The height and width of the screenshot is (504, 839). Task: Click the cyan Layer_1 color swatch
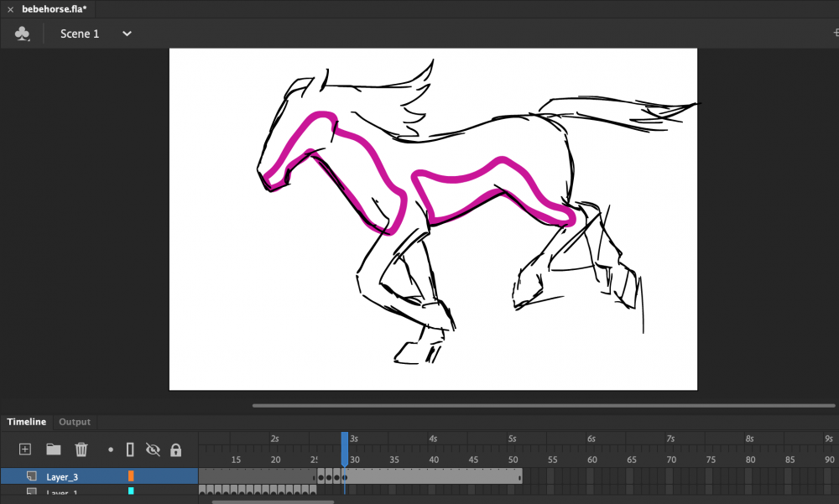[x=131, y=491]
